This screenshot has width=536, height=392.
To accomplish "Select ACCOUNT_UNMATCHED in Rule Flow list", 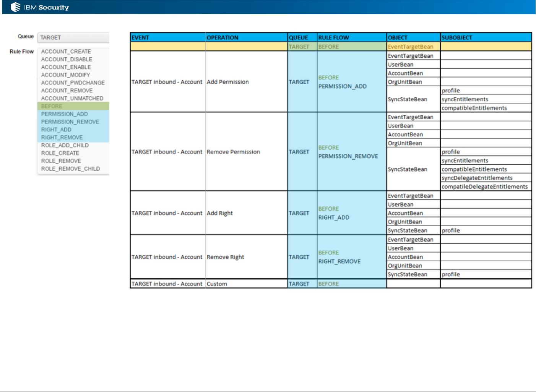I will tap(73, 98).
